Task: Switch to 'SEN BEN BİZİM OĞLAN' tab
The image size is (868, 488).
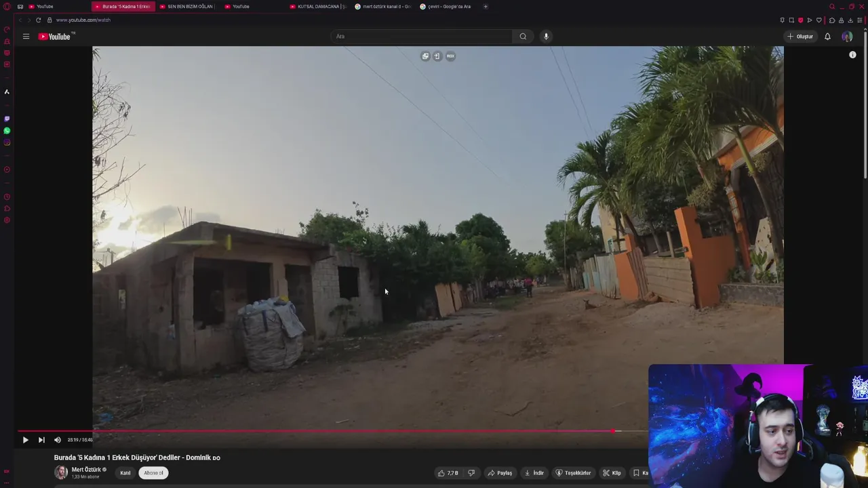Action: point(187,7)
